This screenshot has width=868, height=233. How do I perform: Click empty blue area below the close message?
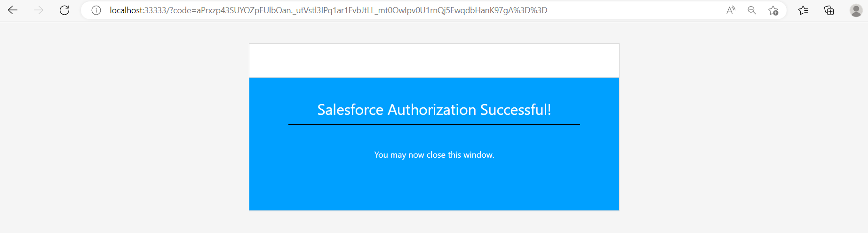click(434, 188)
